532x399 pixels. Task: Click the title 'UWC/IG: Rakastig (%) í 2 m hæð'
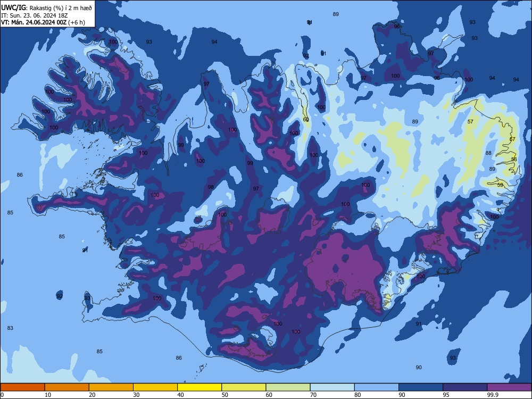[x=46, y=8]
